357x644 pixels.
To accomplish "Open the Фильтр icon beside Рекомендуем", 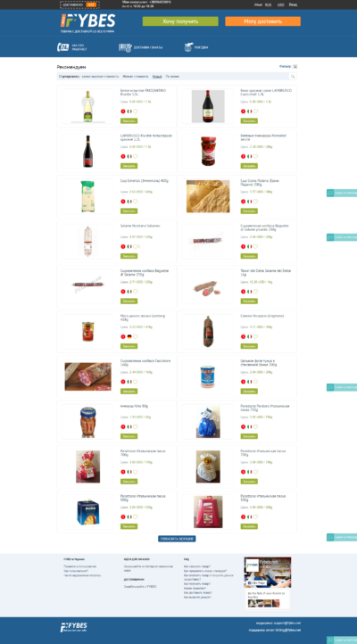I will click(295, 66).
